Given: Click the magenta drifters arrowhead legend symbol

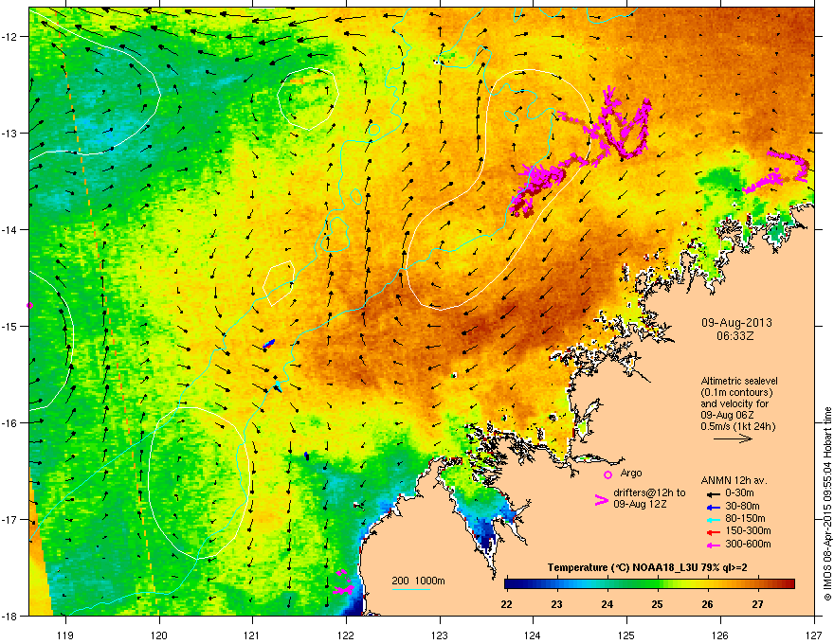Looking at the screenshot, I should [601, 500].
